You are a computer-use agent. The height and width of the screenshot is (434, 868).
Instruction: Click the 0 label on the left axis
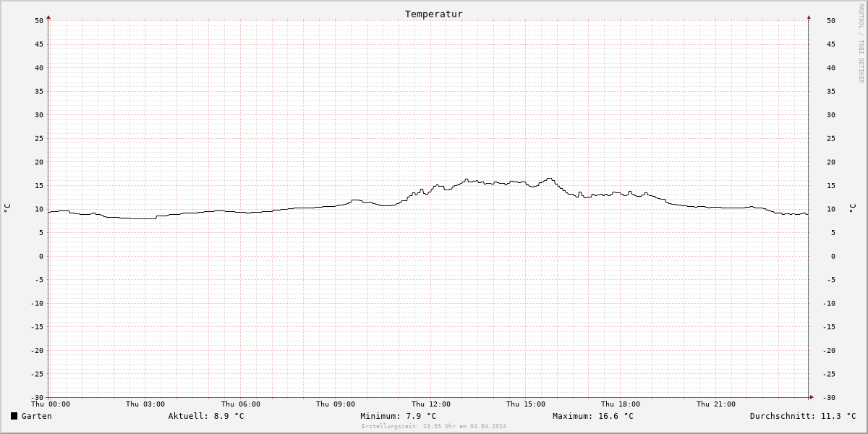[x=41, y=256]
